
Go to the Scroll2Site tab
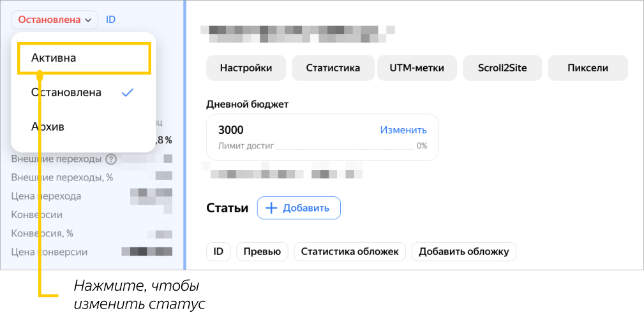(502, 68)
